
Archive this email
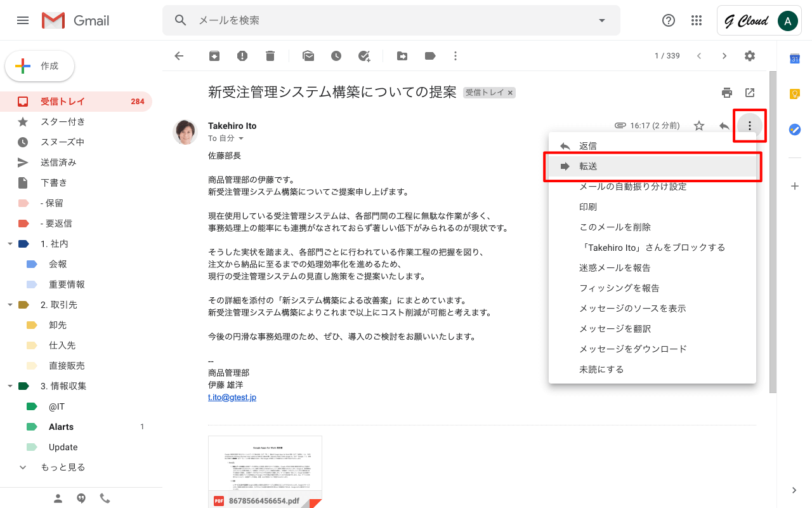coord(214,56)
